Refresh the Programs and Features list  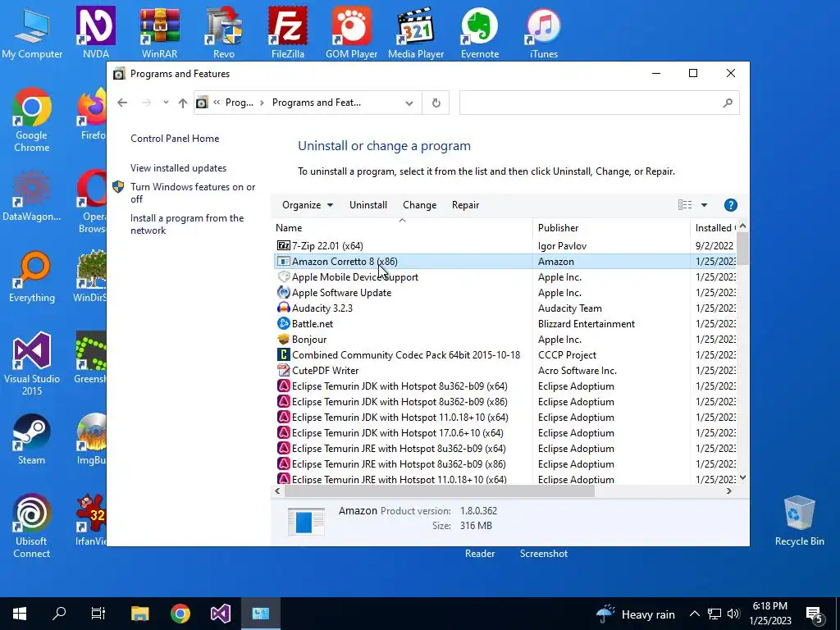[x=436, y=103]
